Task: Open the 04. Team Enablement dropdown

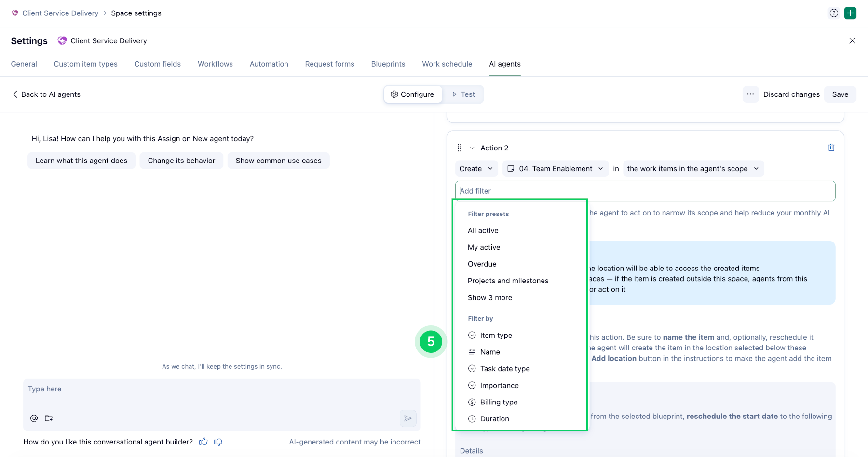Action: tap(555, 169)
